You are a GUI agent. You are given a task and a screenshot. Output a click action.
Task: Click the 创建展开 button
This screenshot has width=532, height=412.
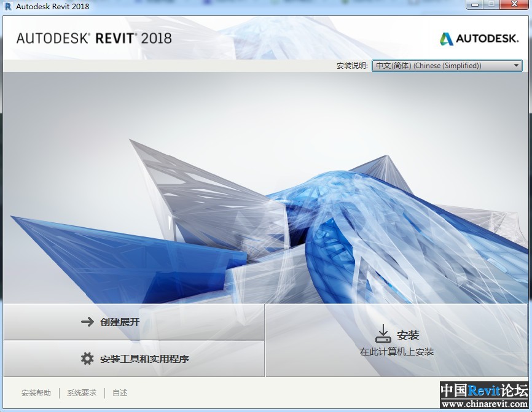coord(135,322)
